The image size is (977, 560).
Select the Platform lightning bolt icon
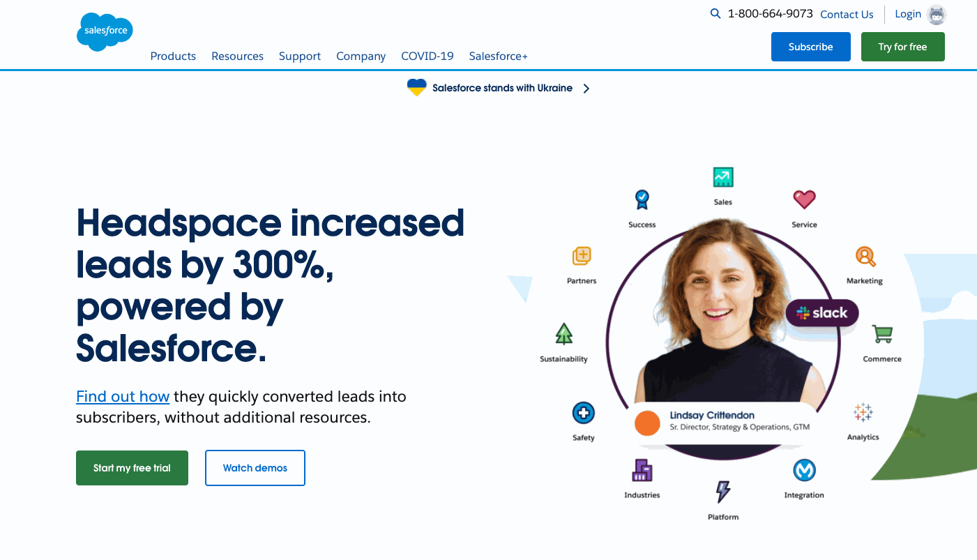[x=723, y=492]
